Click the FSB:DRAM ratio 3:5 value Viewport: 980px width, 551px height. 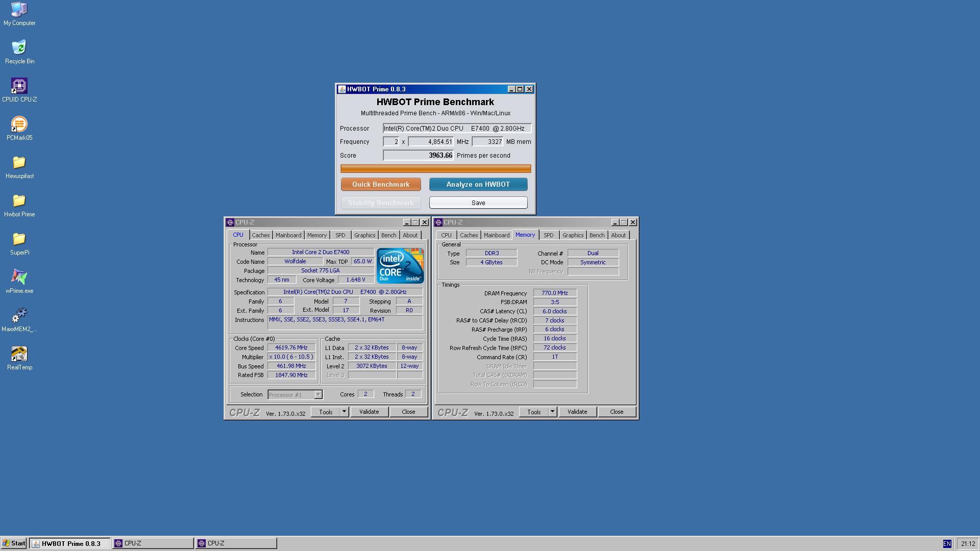(x=555, y=302)
